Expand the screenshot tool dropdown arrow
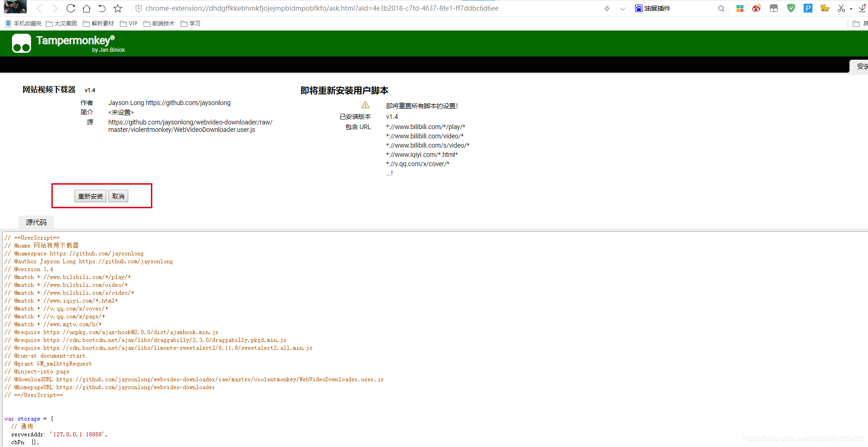The image size is (868, 447). click(851, 9)
